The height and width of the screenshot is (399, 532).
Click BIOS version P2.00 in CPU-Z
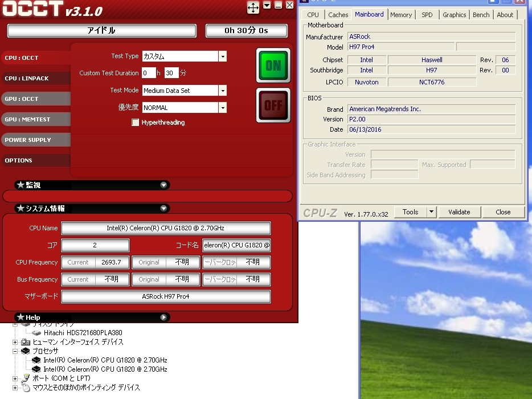tap(432, 119)
